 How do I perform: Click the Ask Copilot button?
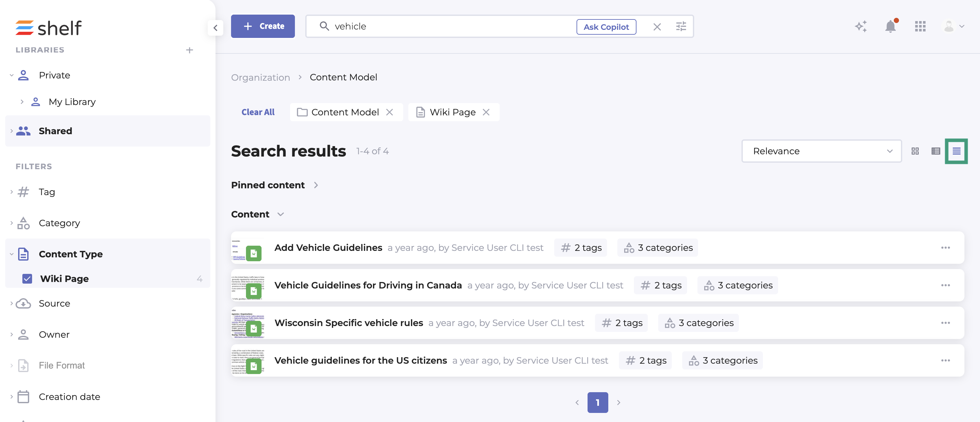606,27
